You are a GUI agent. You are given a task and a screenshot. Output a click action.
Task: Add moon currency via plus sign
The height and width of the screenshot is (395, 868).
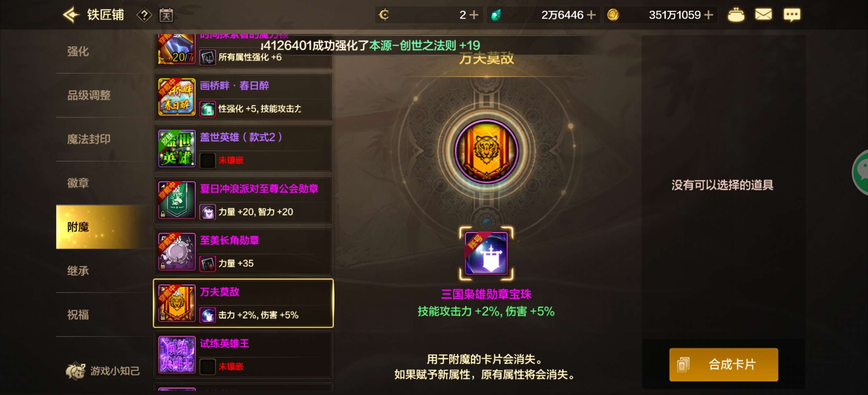click(x=474, y=15)
